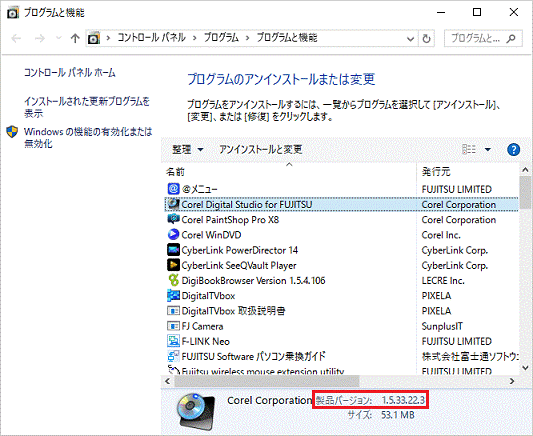Click the 1.5.33.22.3 version value
Screen dimensions: 533x436
tap(403, 400)
